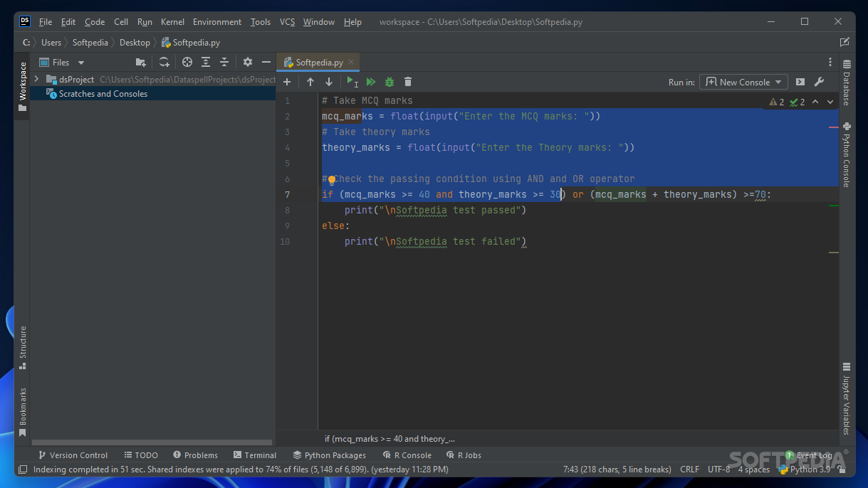Open the Problems tool window
Screen dimensions: 868x488
point(195,455)
